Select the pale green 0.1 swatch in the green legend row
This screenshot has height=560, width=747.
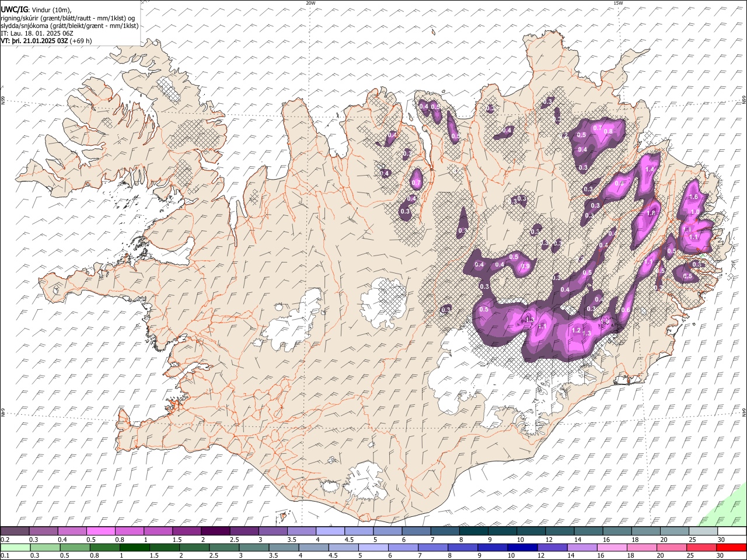click(15, 547)
